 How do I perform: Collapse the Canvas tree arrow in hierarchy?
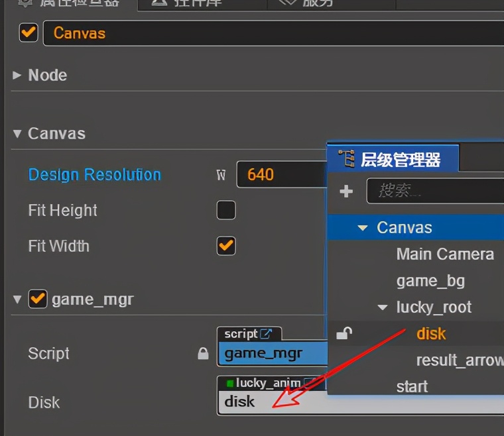point(363,228)
